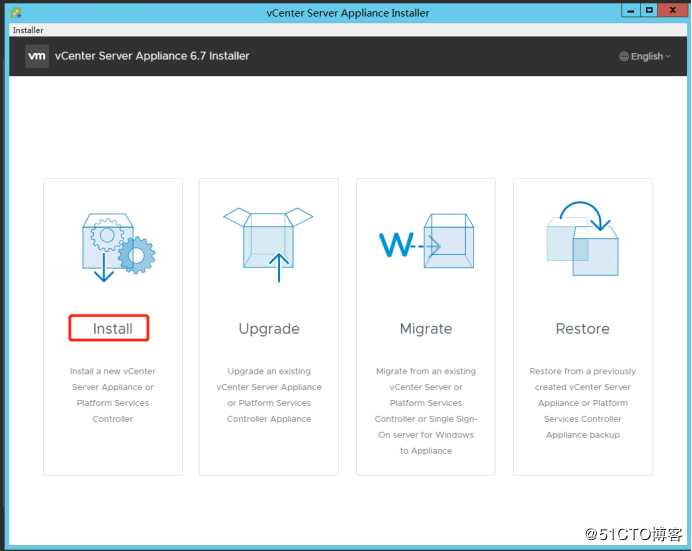
Task: Click 'Migrate from an existing vCenter Server' description
Action: click(426, 411)
